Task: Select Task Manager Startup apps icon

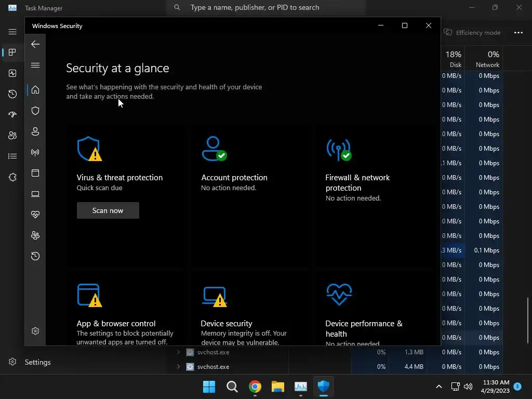Action: (12, 115)
